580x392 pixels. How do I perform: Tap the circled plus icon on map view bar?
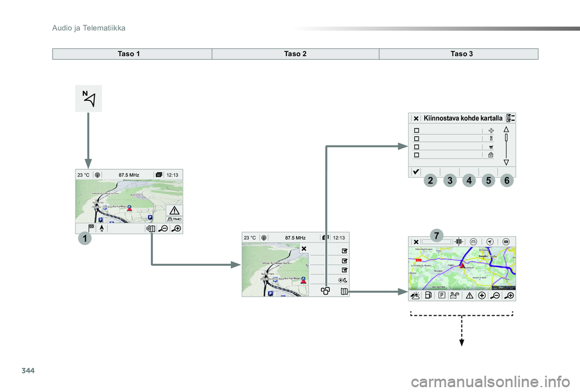[482, 295]
